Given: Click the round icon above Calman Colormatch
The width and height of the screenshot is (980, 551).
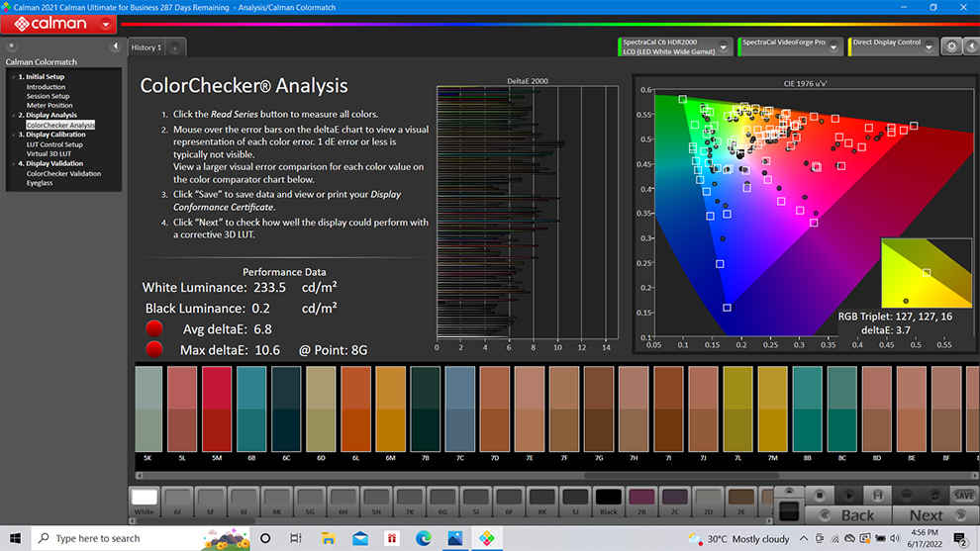Looking at the screenshot, I should pos(11,46).
